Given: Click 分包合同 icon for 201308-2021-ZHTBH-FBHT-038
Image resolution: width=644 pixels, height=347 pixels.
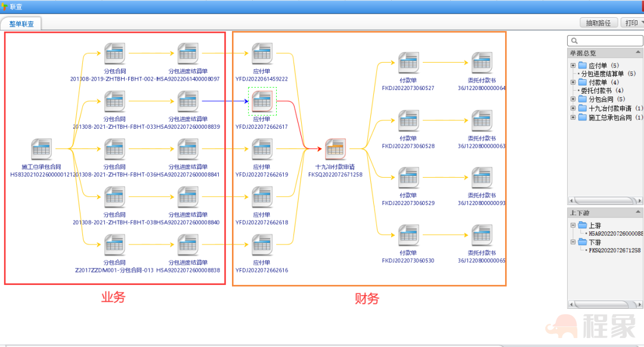Looking at the screenshot, I should [x=114, y=197].
